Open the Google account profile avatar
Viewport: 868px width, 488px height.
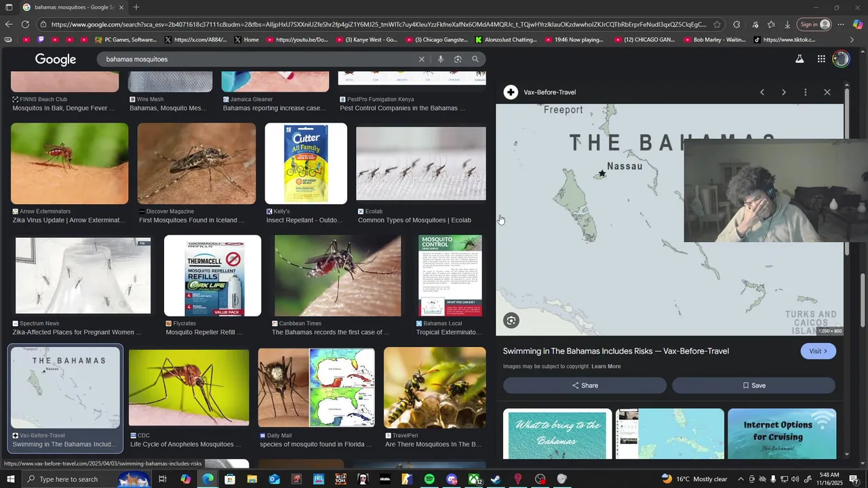click(x=841, y=59)
